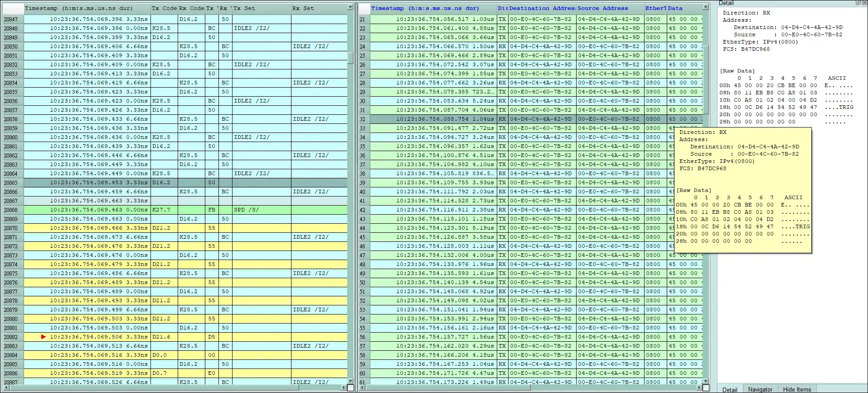The height and width of the screenshot is (393, 868).
Task: Switch to the Navigator tab
Action: [760, 389]
